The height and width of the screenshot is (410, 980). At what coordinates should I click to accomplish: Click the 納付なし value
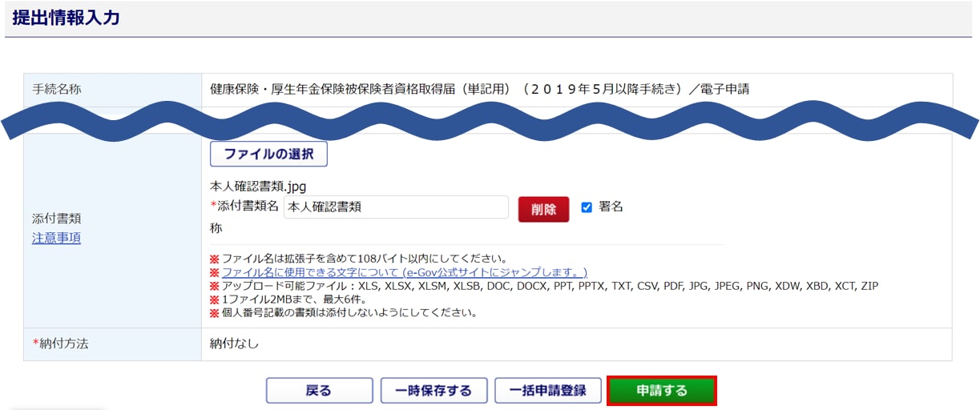[234, 344]
